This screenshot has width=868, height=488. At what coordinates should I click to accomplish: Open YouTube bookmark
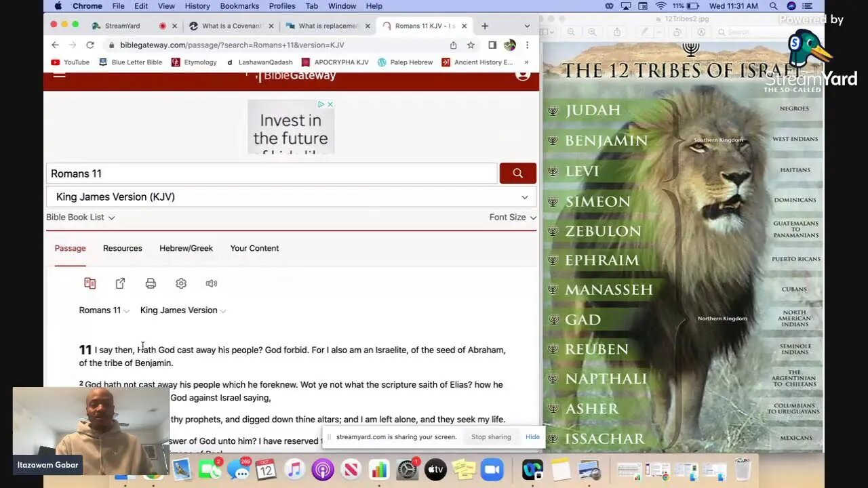[71, 62]
